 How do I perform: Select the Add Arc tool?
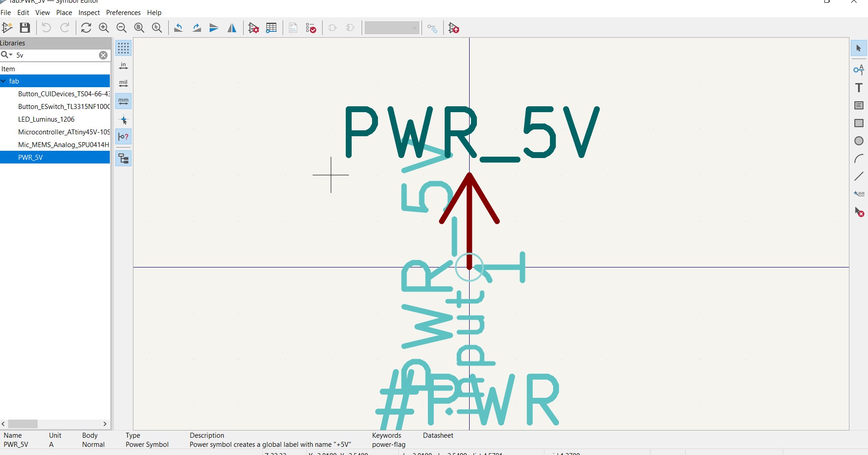pos(858,158)
